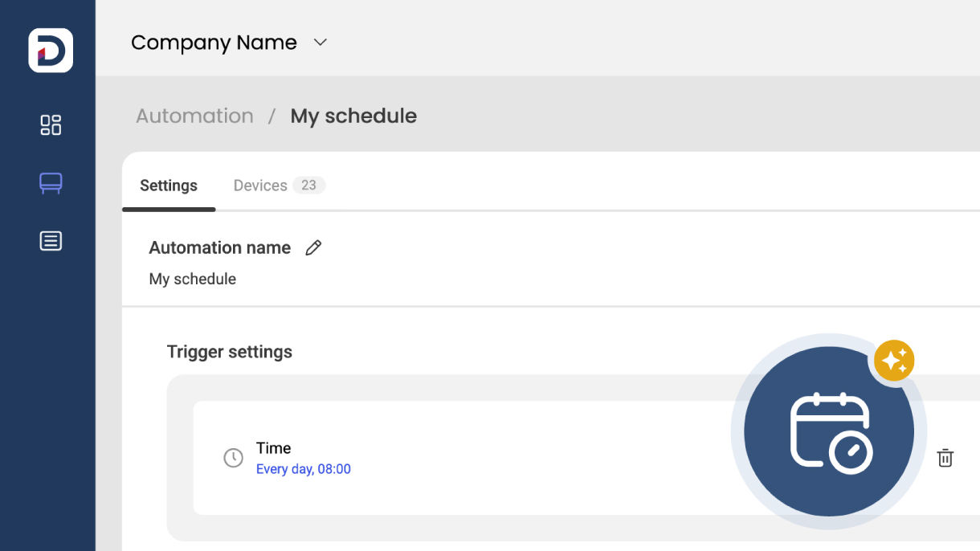Screen dimensions: 980x551
Task: Open the logs list icon in sidebar
Action: click(x=50, y=240)
